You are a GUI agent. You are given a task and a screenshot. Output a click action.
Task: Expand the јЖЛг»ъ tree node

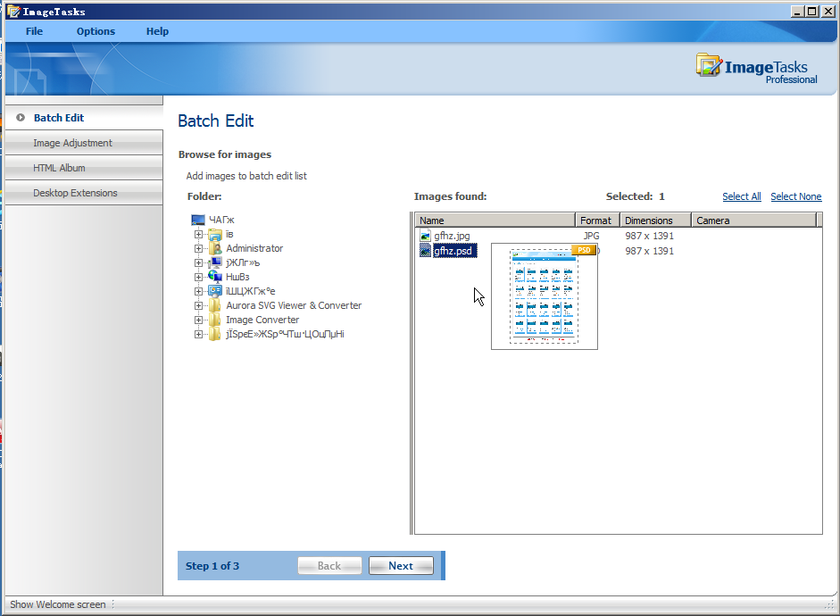(198, 263)
